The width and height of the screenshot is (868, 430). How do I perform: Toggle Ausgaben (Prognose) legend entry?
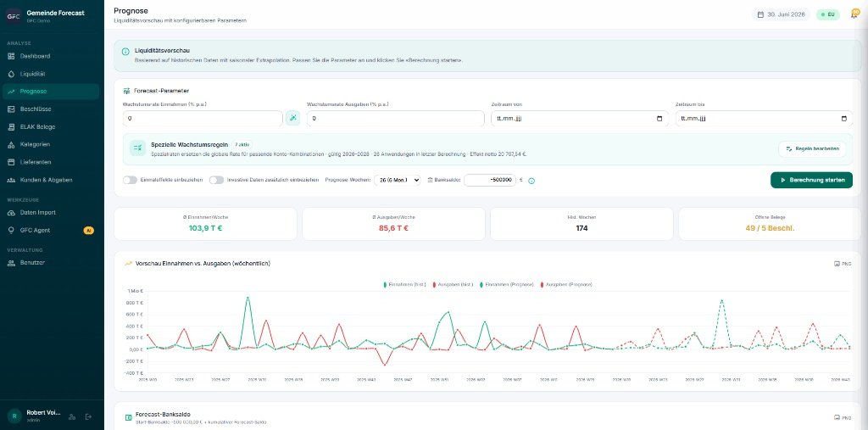(565, 284)
